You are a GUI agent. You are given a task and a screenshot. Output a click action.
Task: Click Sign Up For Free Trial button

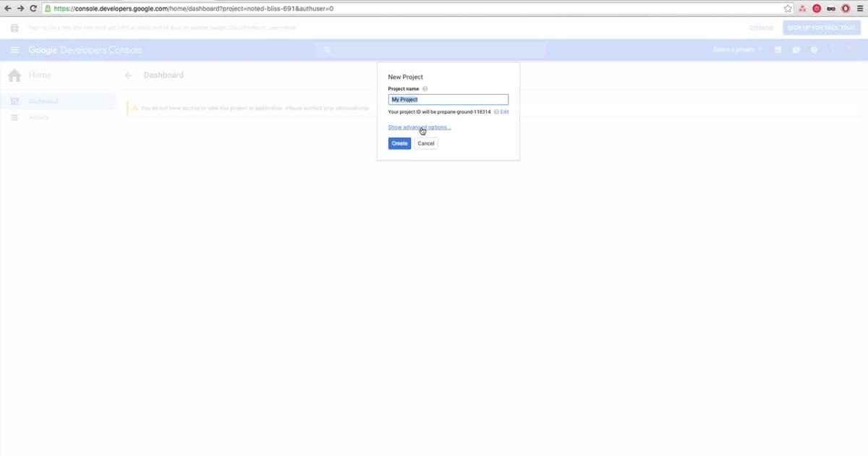(x=821, y=28)
